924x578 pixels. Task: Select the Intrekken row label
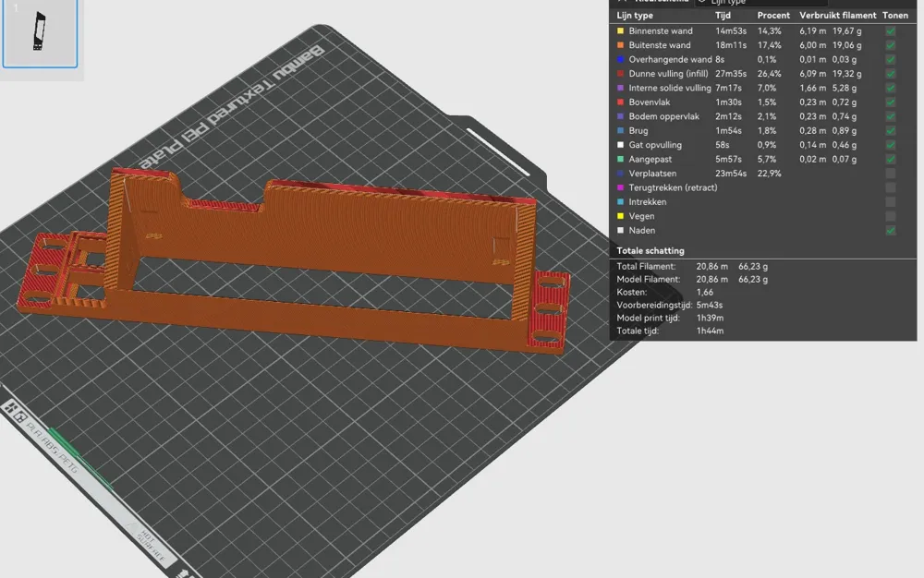click(647, 202)
